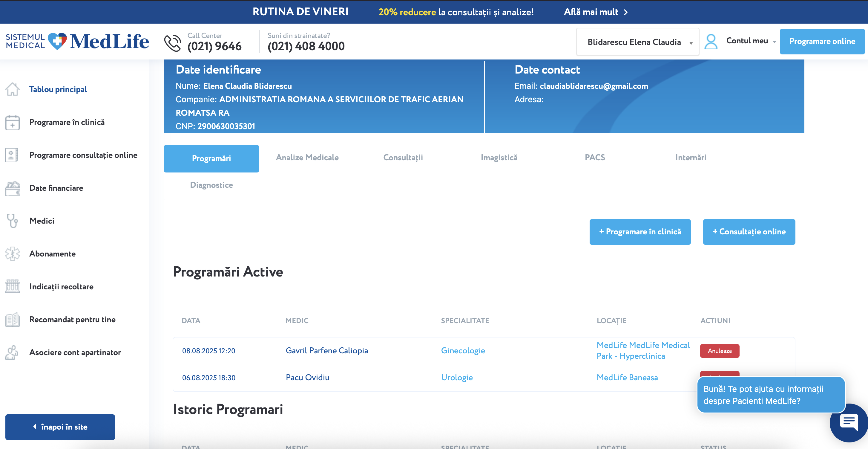This screenshot has height=449, width=868.
Task: Click the Call Center number (021) 9646
Action: [214, 46]
